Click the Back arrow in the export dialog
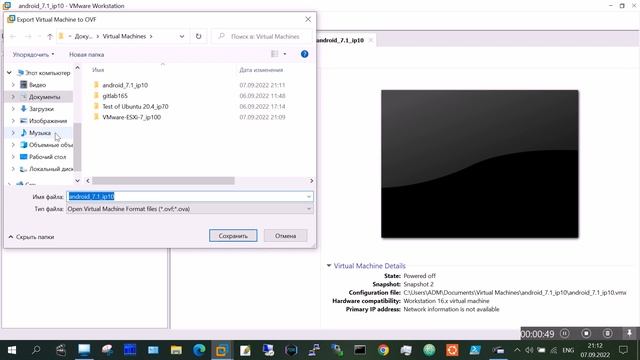This screenshot has height=360, width=640. [x=13, y=36]
